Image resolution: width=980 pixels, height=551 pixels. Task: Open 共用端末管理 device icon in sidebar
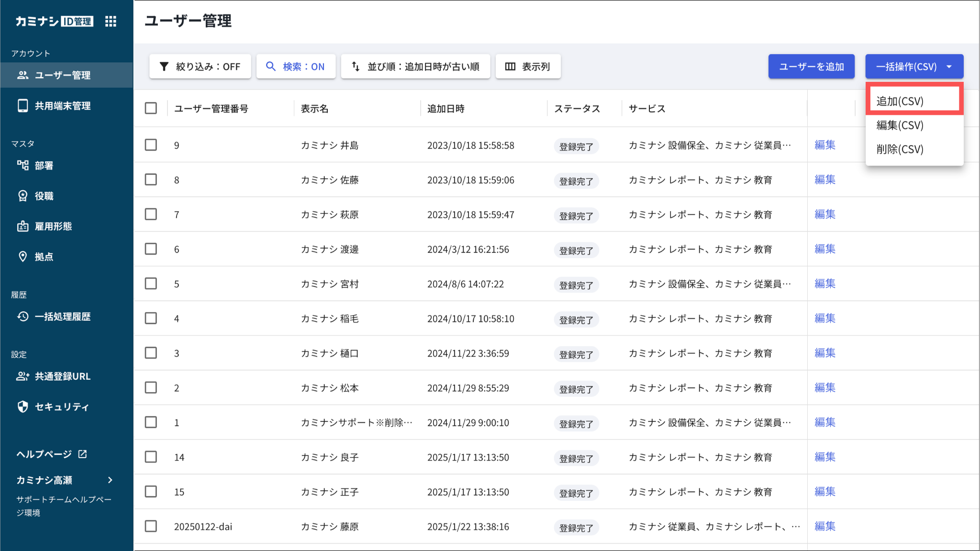pyautogui.click(x=22, y=105)
